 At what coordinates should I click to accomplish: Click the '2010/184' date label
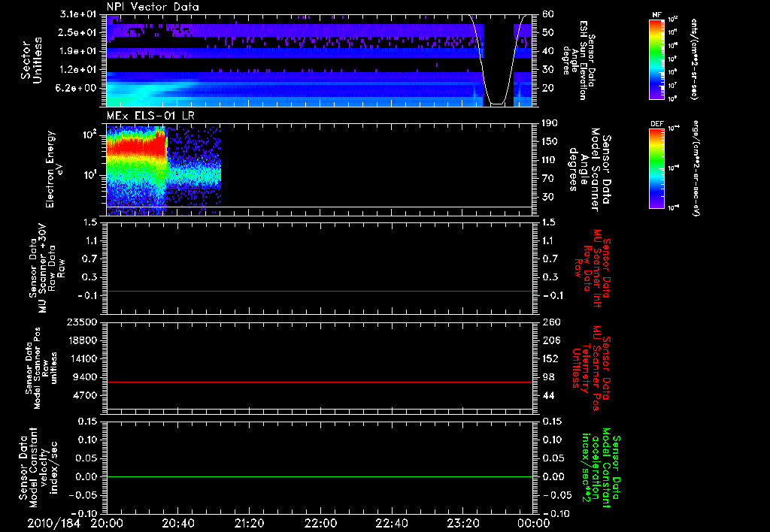pos(53,523)
